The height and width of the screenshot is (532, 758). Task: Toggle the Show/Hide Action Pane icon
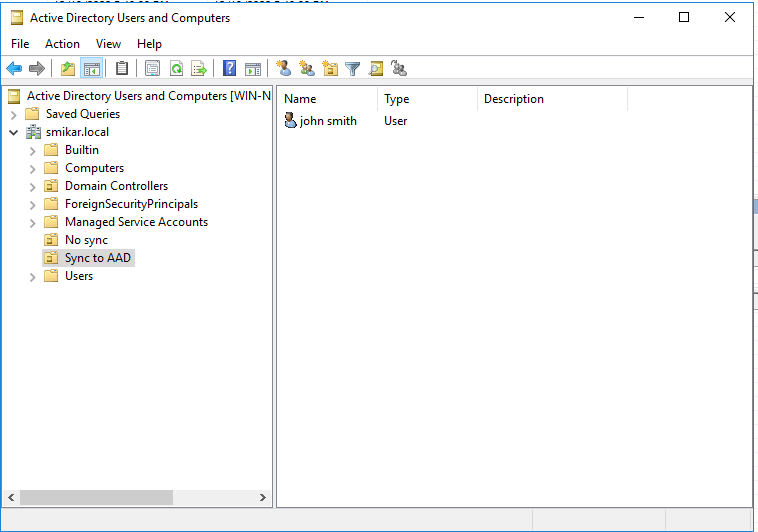tap(252, 69)
